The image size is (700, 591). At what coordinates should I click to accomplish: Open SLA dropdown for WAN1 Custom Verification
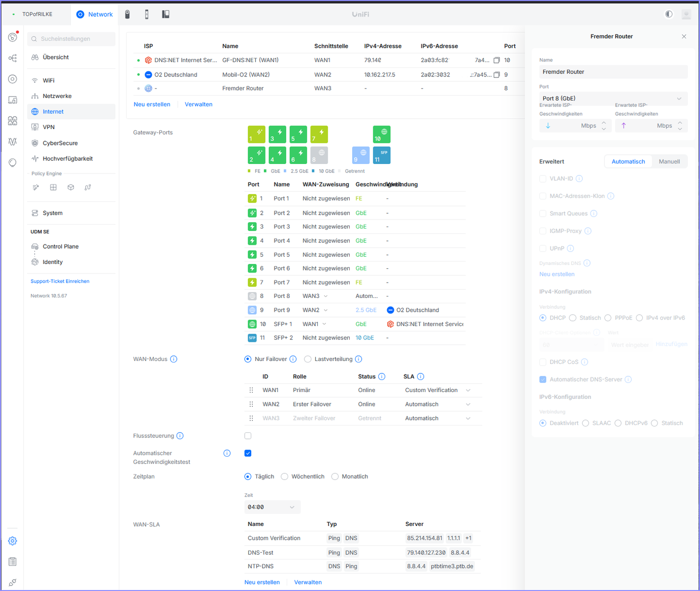click(468, 391)
